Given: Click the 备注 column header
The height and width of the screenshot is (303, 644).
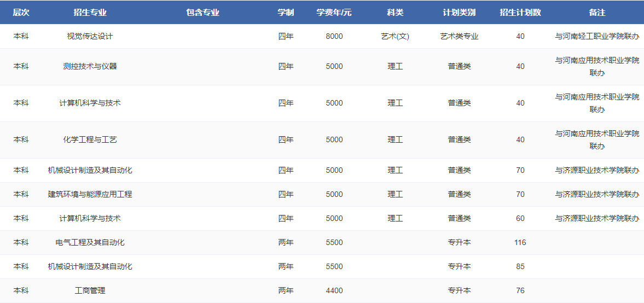Looking at the screenshot, I should point(597,12).
